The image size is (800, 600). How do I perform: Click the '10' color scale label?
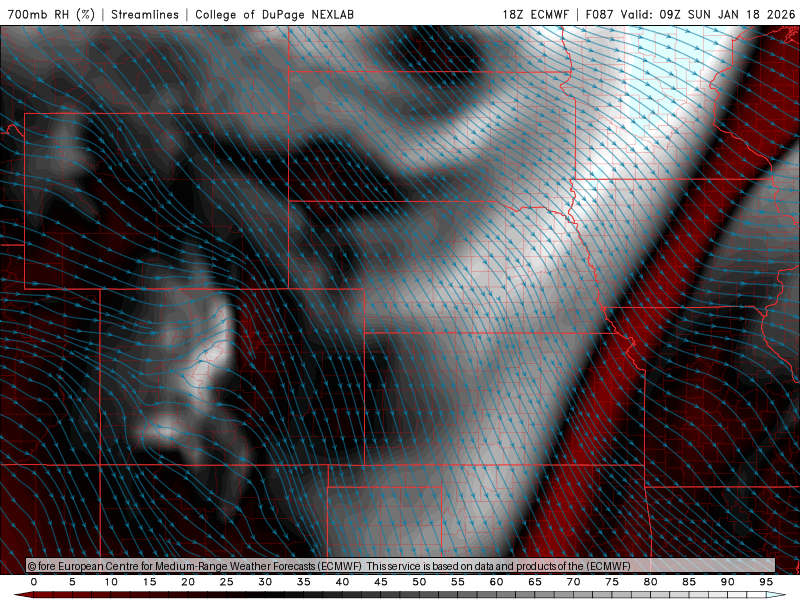(x=111, y=582)
